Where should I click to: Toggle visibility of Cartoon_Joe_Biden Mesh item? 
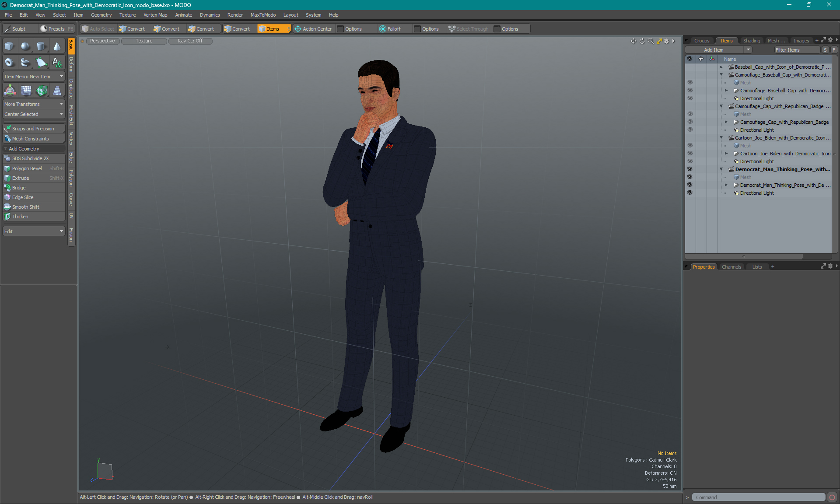690,145
